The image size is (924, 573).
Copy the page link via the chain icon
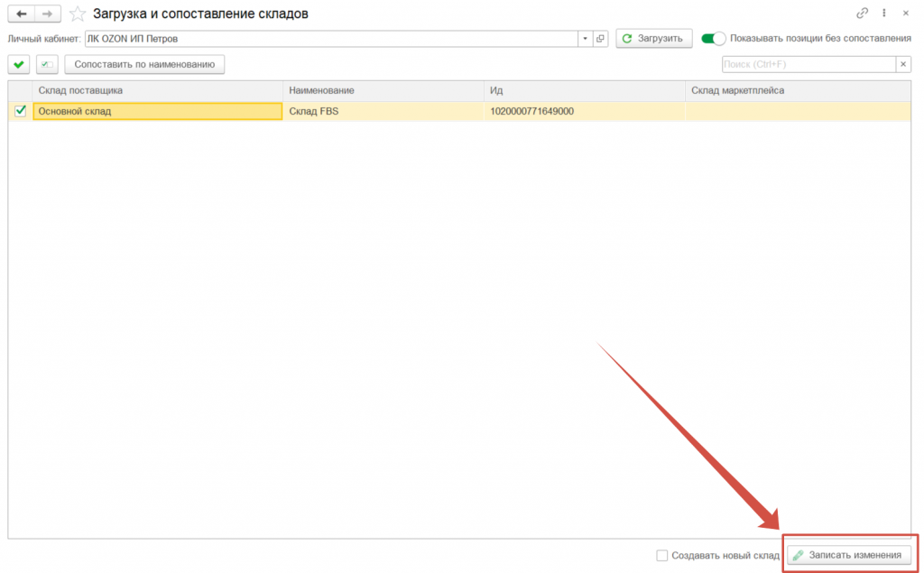click(x=862, y=14)
